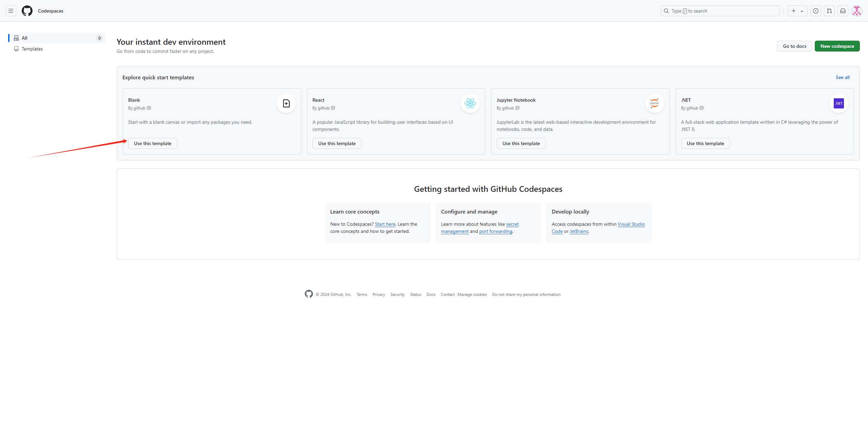Open the Contact footer link

coord(448,295)
